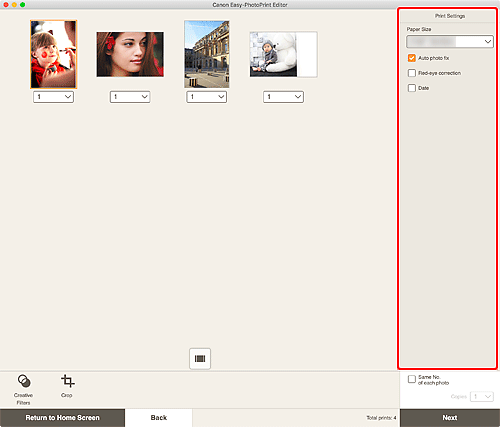The width and height of the screenshot is (500, 427).
Task: Open the Paper Size dropdown
Action: pos(450,42)
